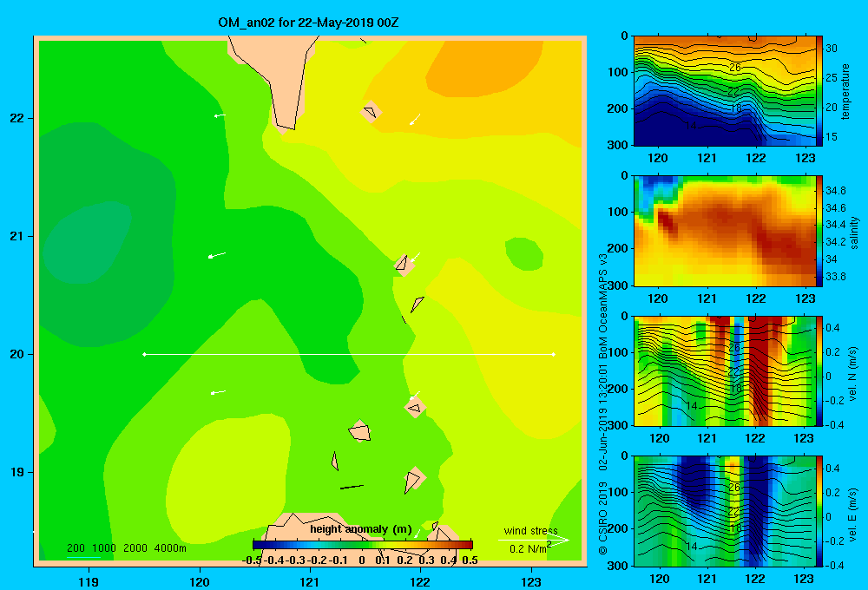Screen dimensions: 868x590
Task: Click the salinity panel color scale
Action: 819,231
